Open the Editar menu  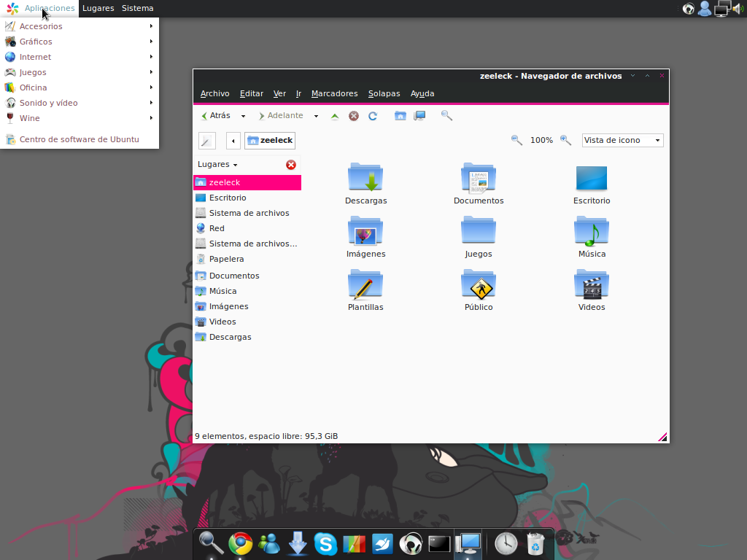[x=252, y=93]
